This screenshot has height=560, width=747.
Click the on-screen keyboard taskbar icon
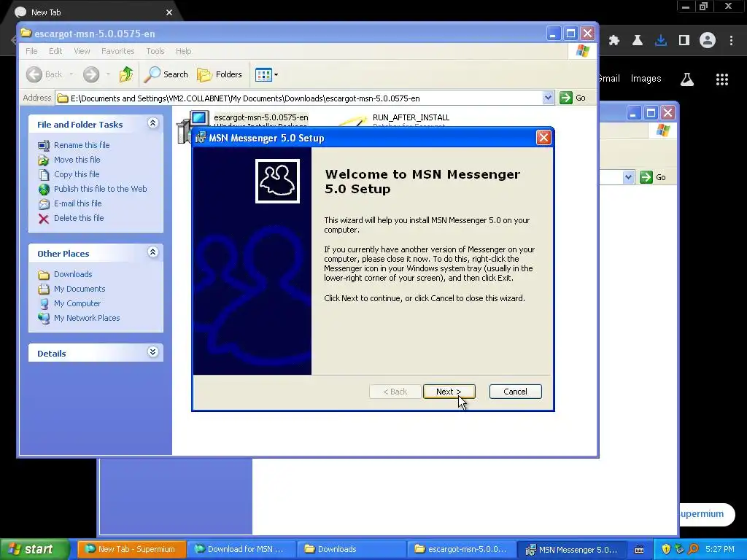tap(639, 550)
